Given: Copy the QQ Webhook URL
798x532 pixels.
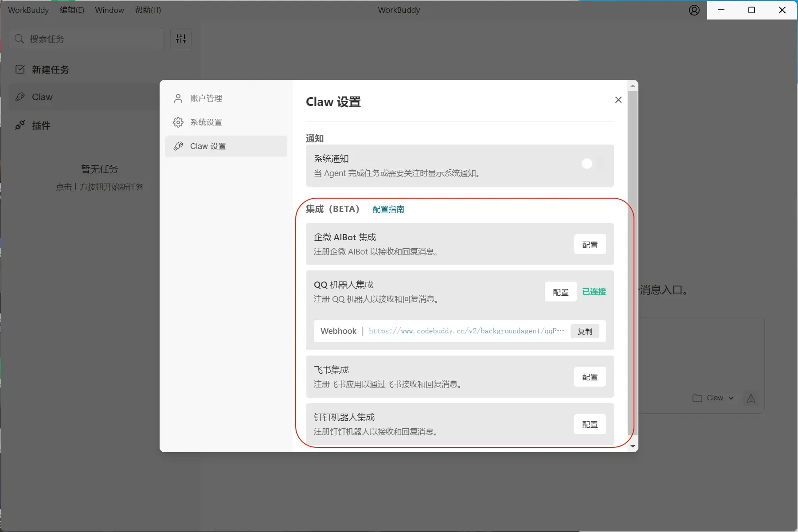Looking at the screenshot, I should click(585, 332).
